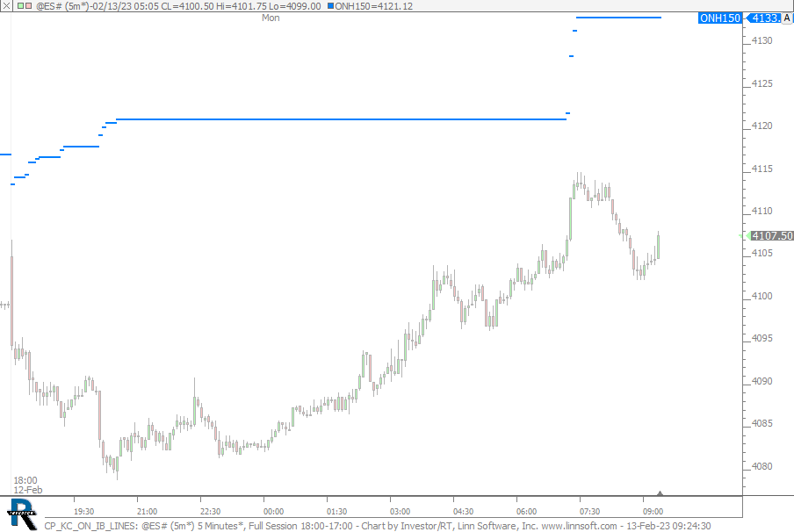Click the 4090 price axis label
Image resolution: width=794 pixels, height=532 pixels.
pos(762,381)
